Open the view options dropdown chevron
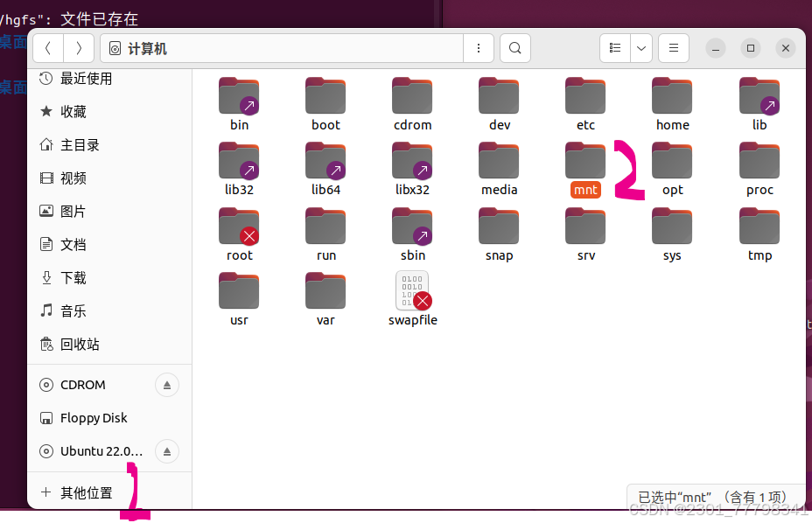The image size is (812, 523). pos(641,48)
